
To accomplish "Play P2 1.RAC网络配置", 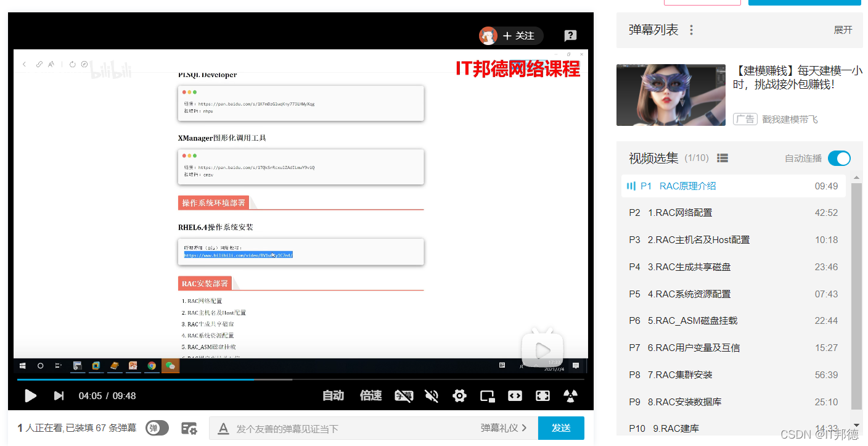I will [x=734, y=213].
